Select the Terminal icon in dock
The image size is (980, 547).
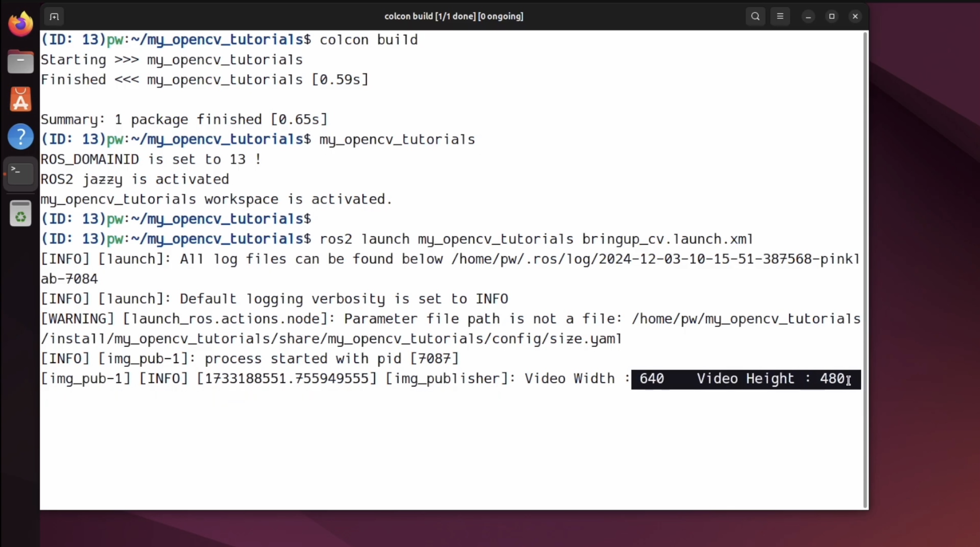(21, 173)
